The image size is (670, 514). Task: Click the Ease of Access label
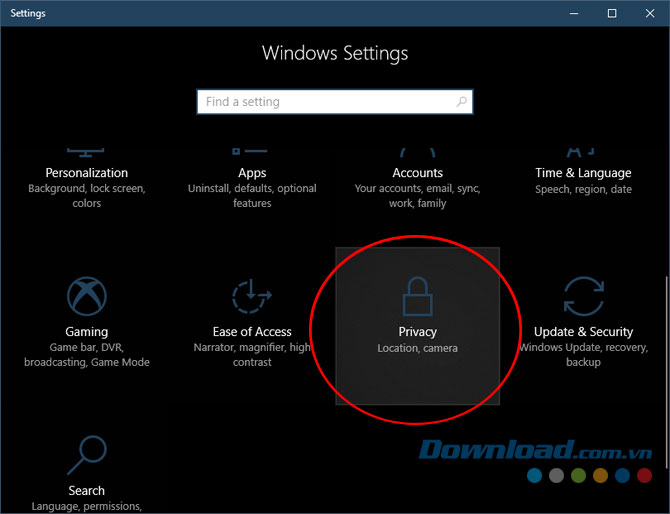pyautogui.click(x=252, y=332)
